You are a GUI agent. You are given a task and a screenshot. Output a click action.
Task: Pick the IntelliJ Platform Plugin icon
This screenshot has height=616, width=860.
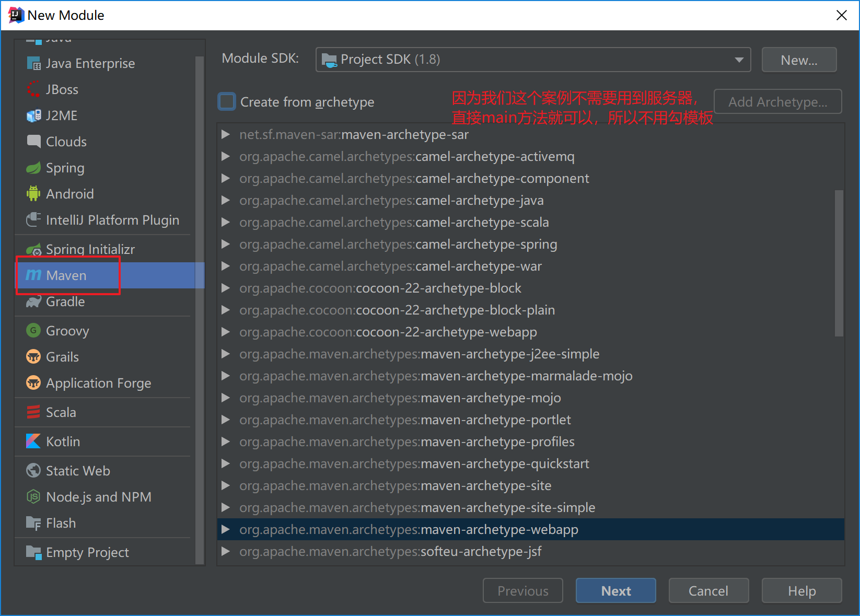pos(33,220)
